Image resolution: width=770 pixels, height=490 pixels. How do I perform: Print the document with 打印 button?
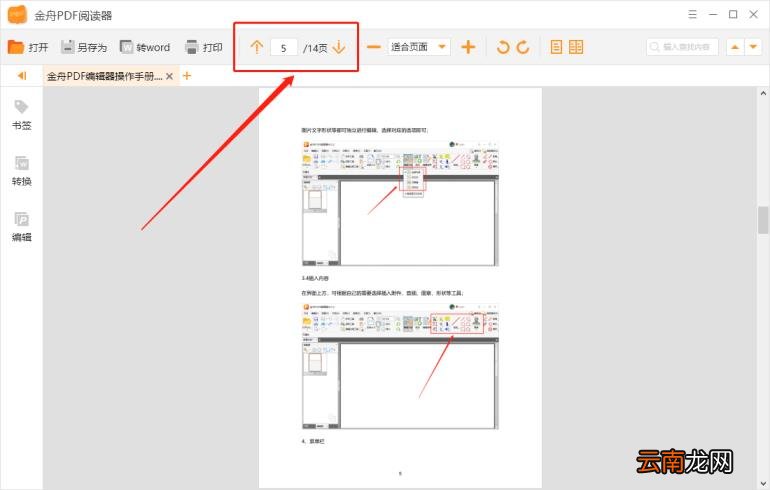point(204,47)
